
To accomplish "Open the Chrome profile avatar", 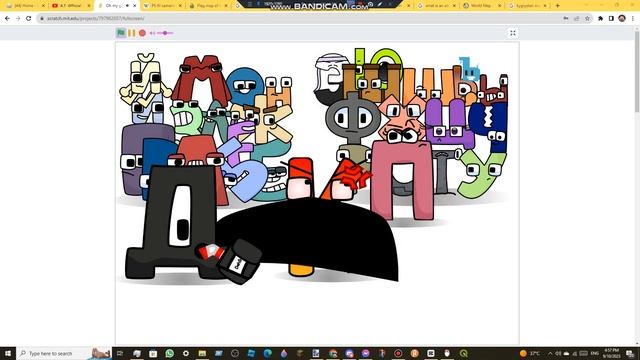I will point(622,18).
